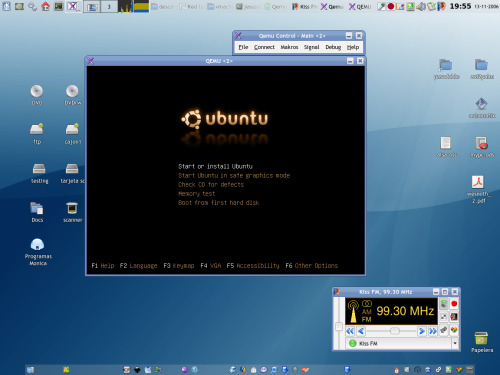Open the folder icon nearest the top right corner

coord(482,68)
